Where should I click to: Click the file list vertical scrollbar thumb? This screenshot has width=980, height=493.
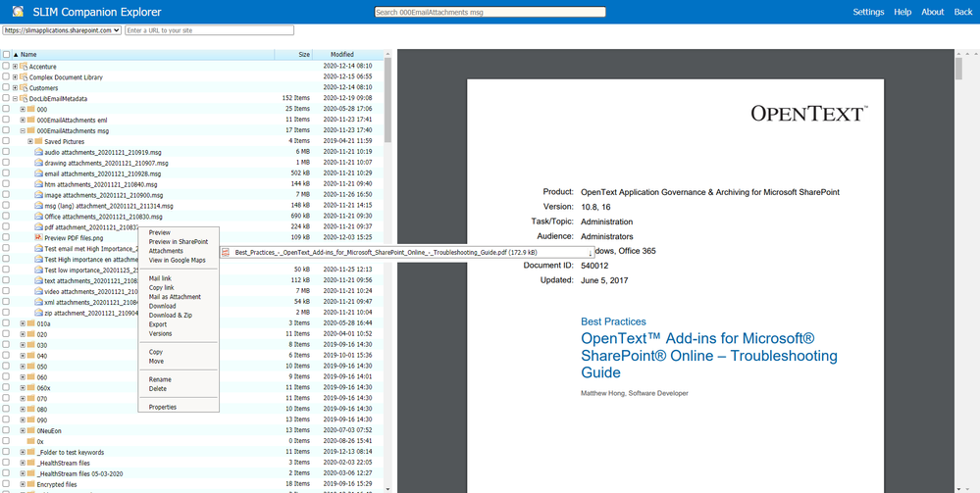click(x=387, y=100)
